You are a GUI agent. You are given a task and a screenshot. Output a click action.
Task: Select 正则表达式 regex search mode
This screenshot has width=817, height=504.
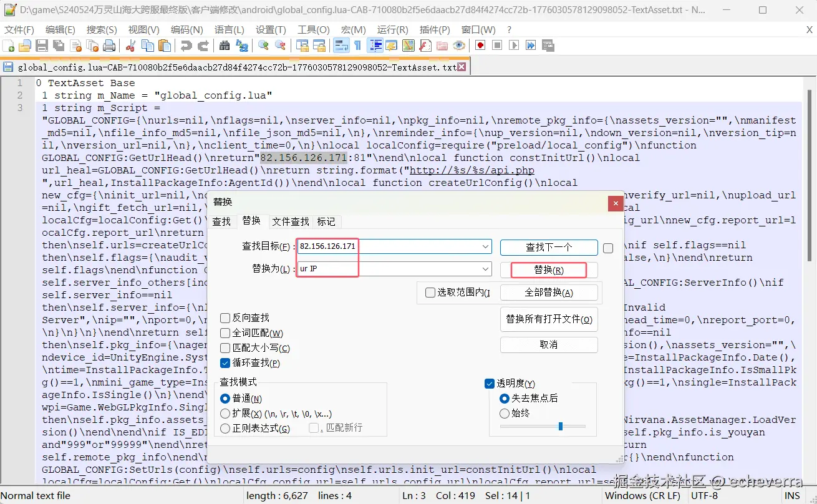225,429
